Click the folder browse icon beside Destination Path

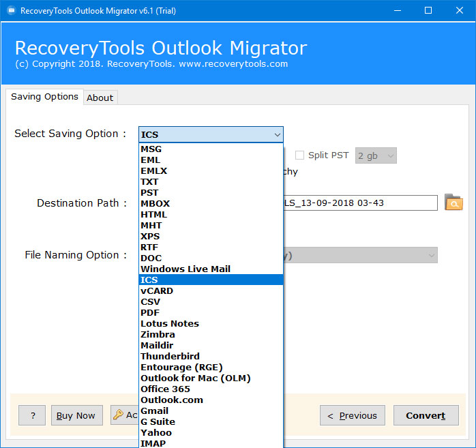coord(453,203)
